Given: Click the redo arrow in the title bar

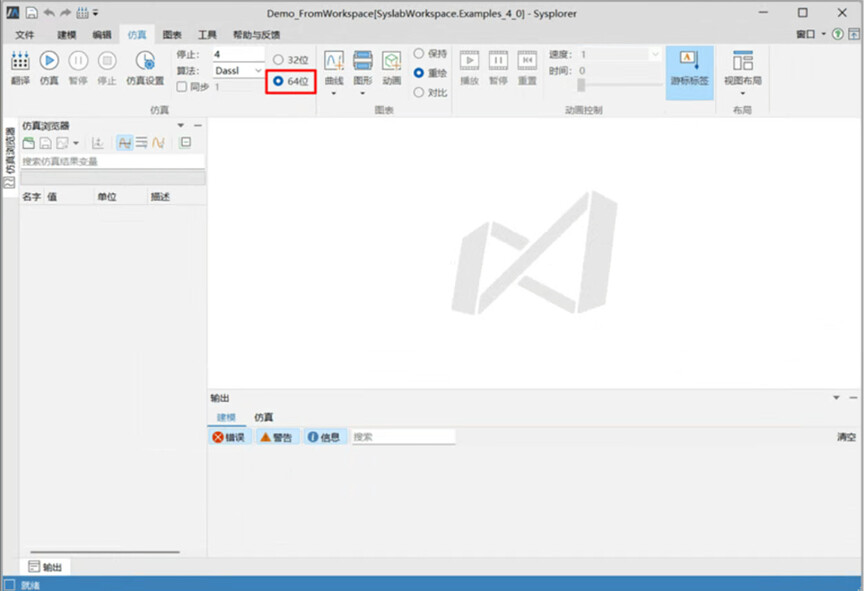Looking at the screenshot, I should pyautogui.click(x=66, y=13).
